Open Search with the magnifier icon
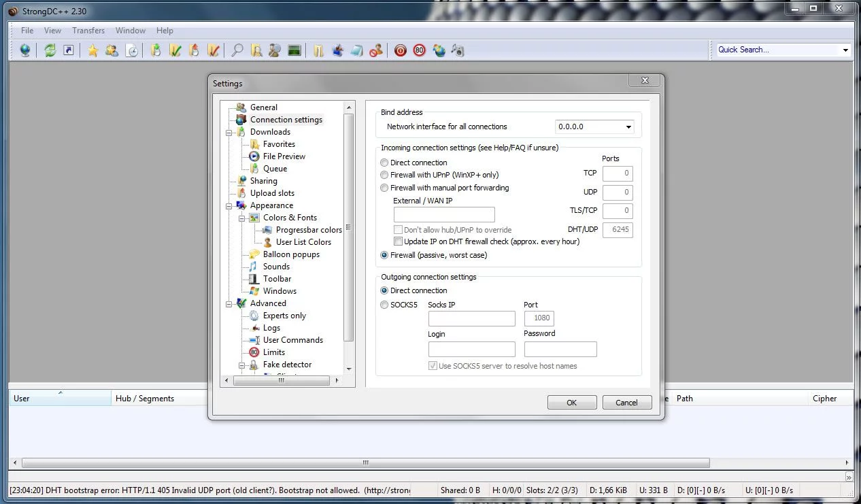The height and width of the screenshot is (504, 861). 237,50
